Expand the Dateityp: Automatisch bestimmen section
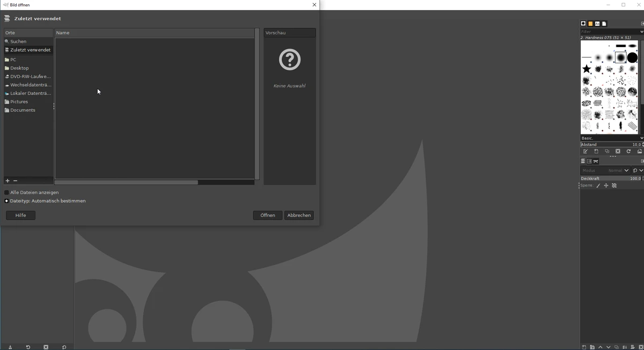The image size is (644, 350). (x=6, y=201)
